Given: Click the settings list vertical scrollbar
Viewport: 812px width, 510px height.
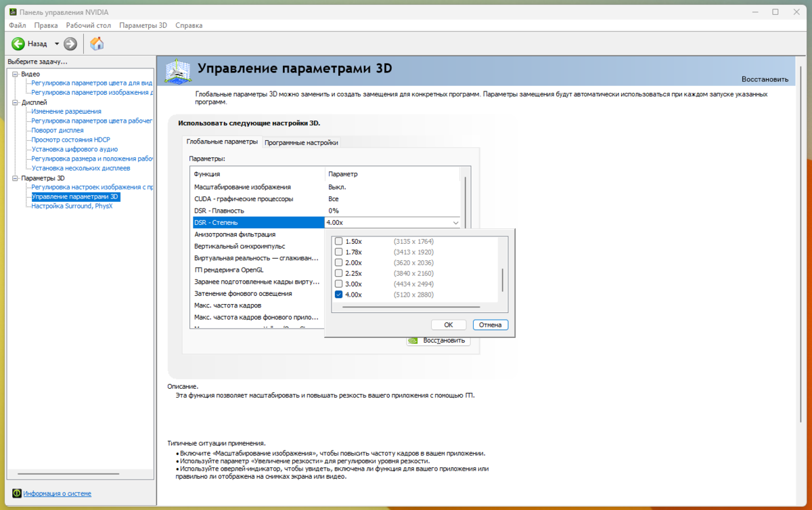Looking at the screenshot, I should (466, 203).
